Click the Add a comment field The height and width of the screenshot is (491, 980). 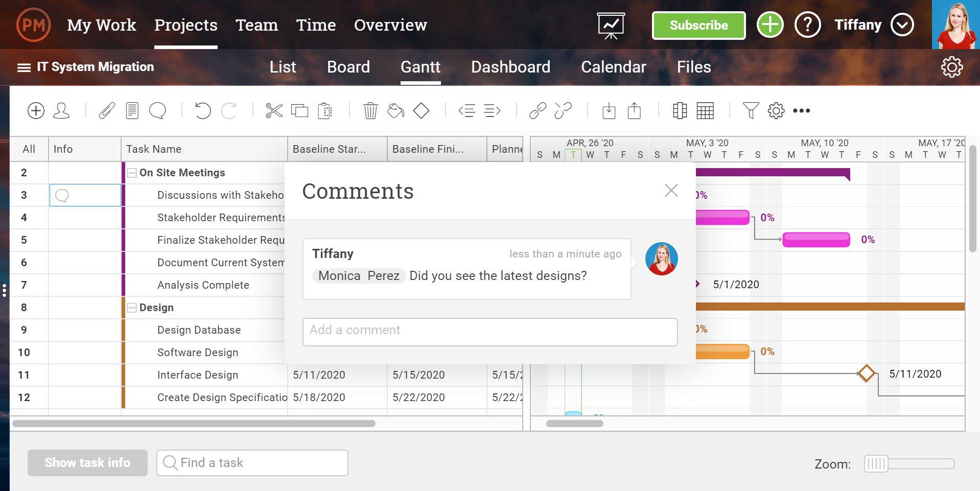pyautogui.click(x=490, y=332)
